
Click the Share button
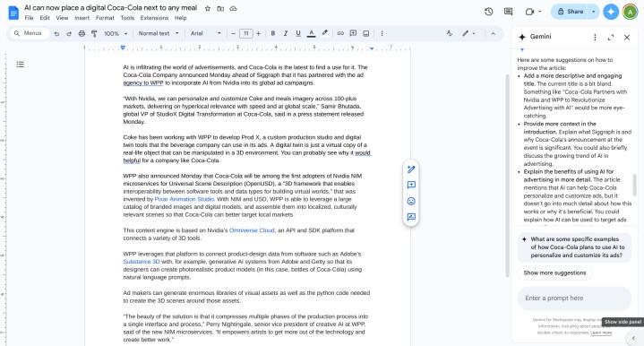[570, 12]
